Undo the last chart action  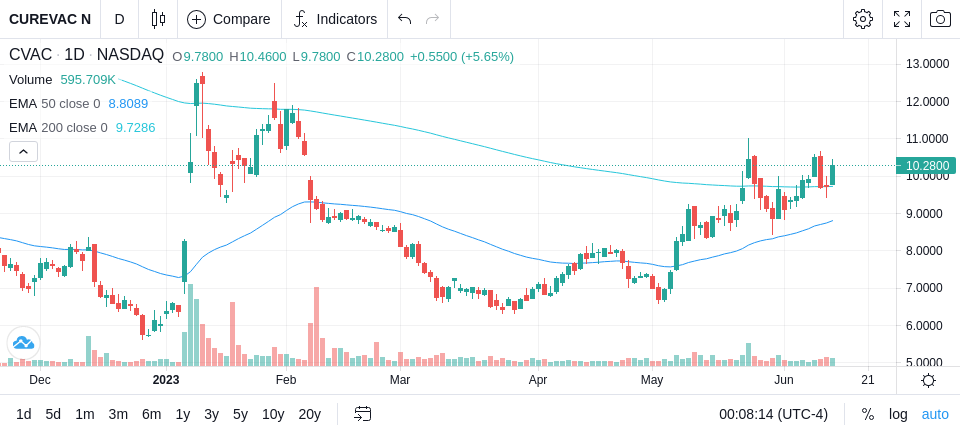[404, 19]
